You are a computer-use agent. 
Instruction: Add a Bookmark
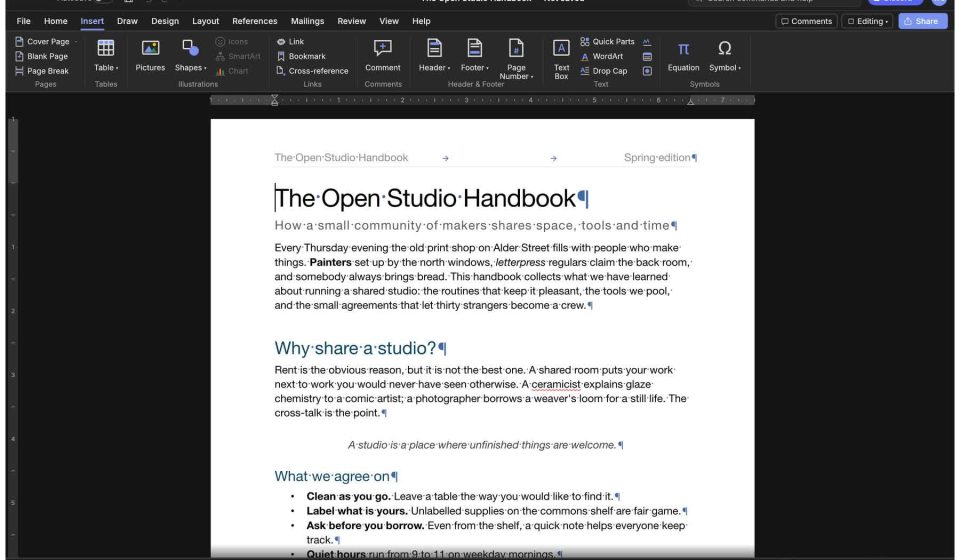[x=301, y=56]
